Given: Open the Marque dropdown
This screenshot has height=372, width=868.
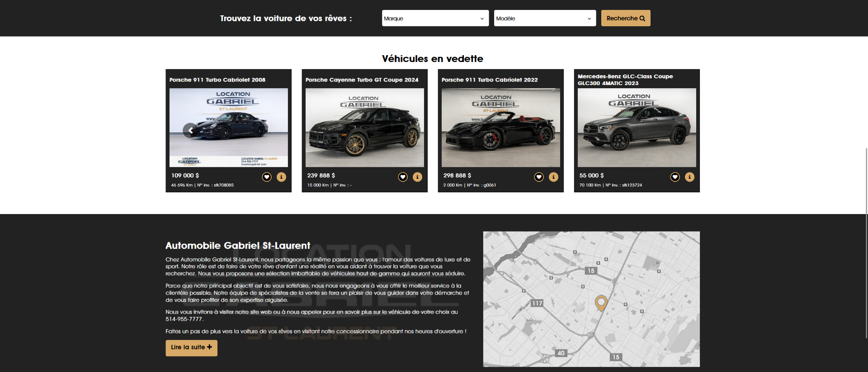Looking at the screenshot, I should click(435, 18).
